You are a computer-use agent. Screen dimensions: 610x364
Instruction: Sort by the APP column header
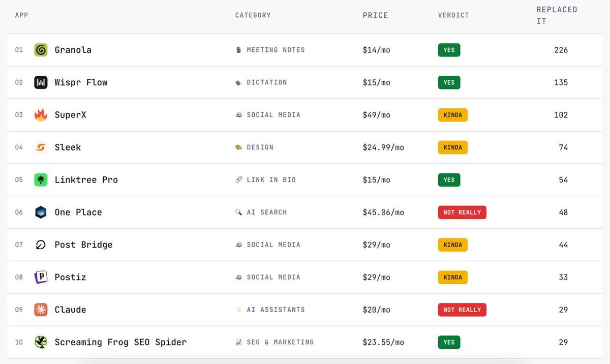21,15
